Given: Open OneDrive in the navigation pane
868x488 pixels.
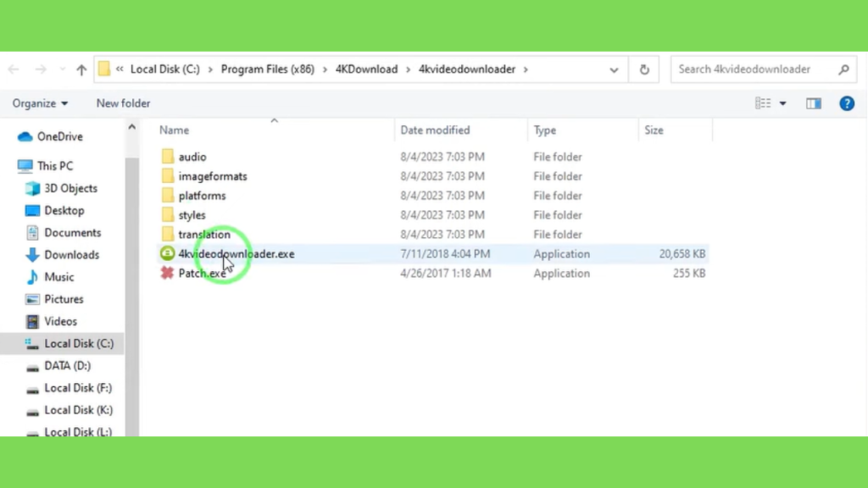Looking at the screenshot, I should (60, 136).
